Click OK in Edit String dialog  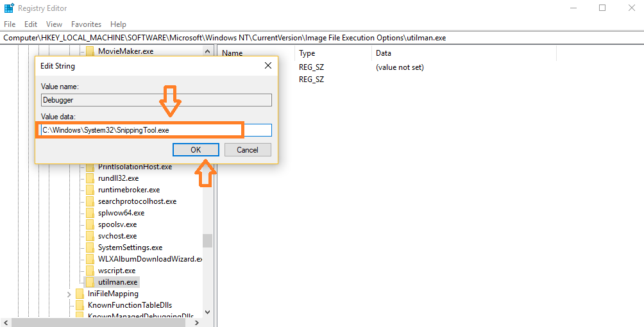[196, 150]
